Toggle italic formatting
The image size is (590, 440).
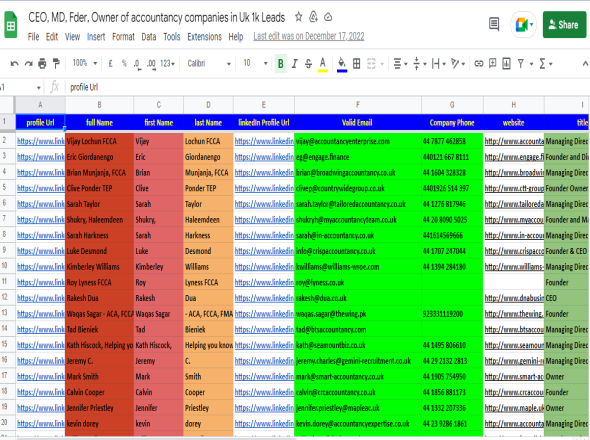tap(294, 64)
